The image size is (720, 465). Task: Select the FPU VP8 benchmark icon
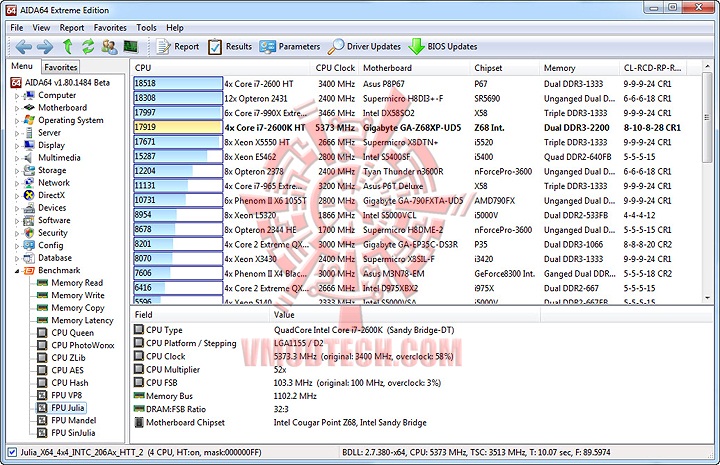coord(42,395)
